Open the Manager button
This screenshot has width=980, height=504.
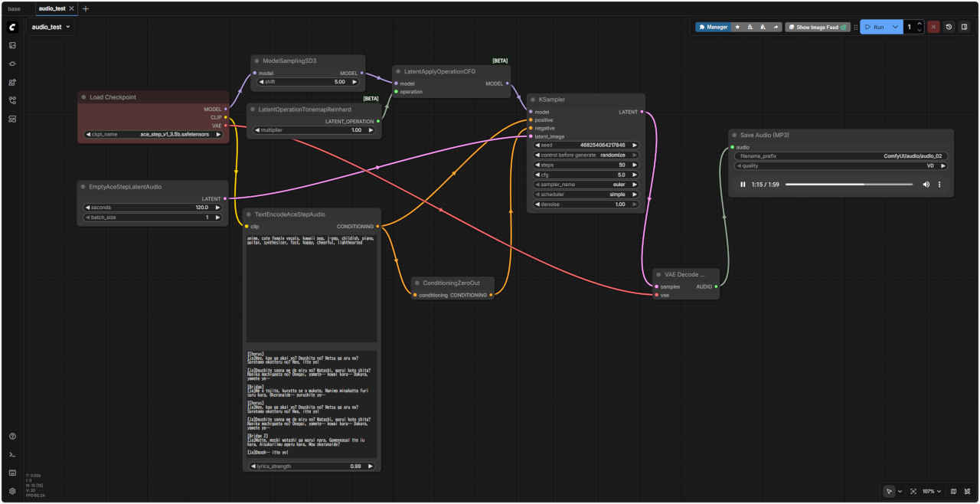[713, 27]
